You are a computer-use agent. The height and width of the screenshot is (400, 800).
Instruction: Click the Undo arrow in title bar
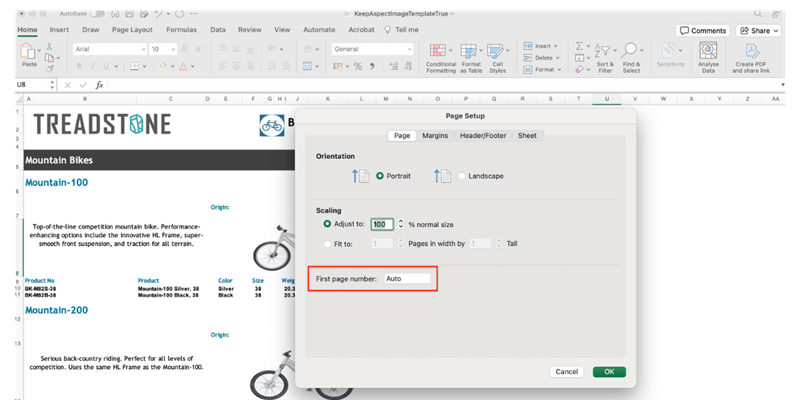click(159, 14)
